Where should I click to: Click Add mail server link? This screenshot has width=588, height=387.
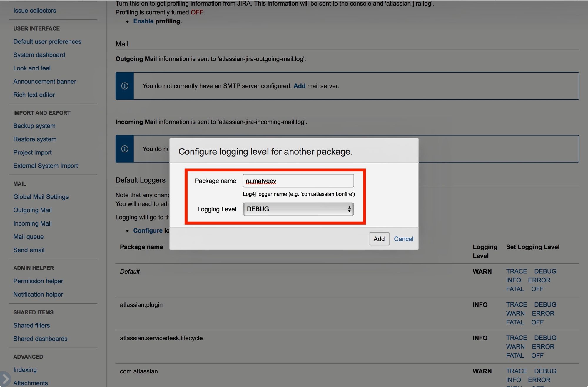(x=300, y=85)
